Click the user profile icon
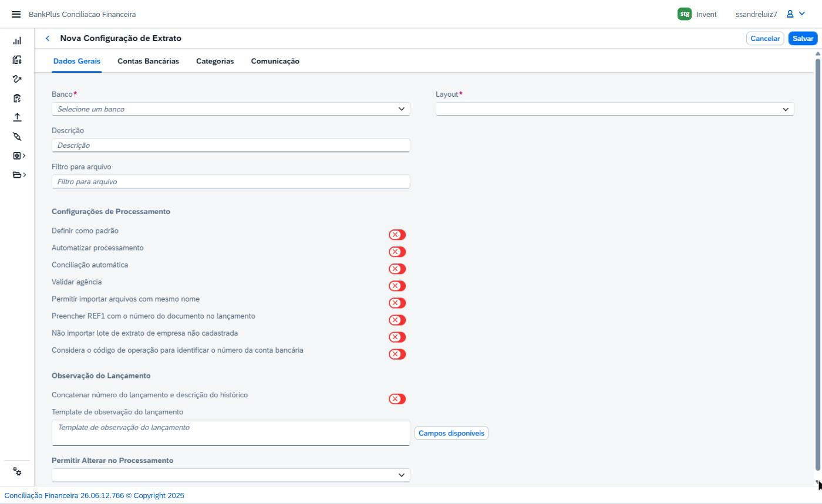Image resolution: width=822 pixels, height=504 pixels. 790,14
